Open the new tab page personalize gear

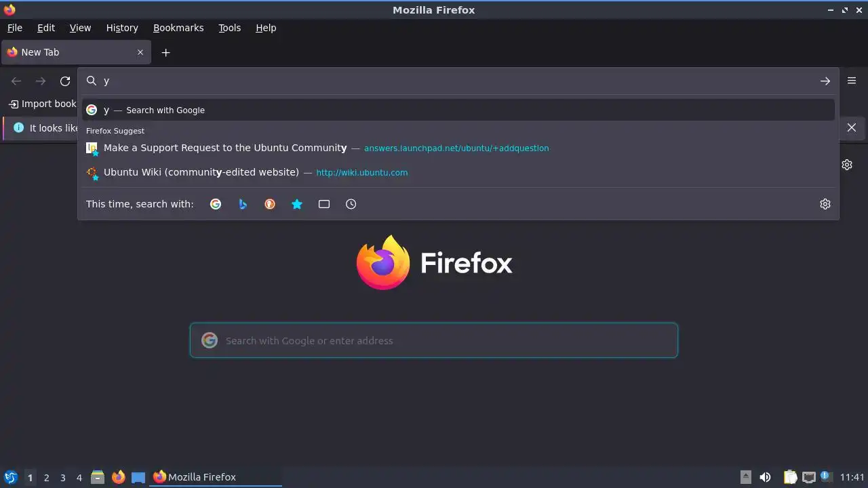click(847, 165)
